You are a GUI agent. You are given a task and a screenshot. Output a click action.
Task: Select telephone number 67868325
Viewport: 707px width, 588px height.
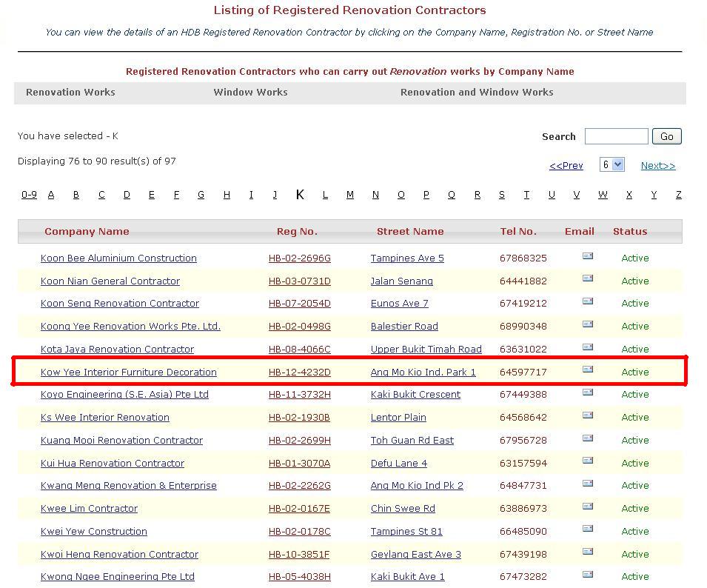(523, 258)
